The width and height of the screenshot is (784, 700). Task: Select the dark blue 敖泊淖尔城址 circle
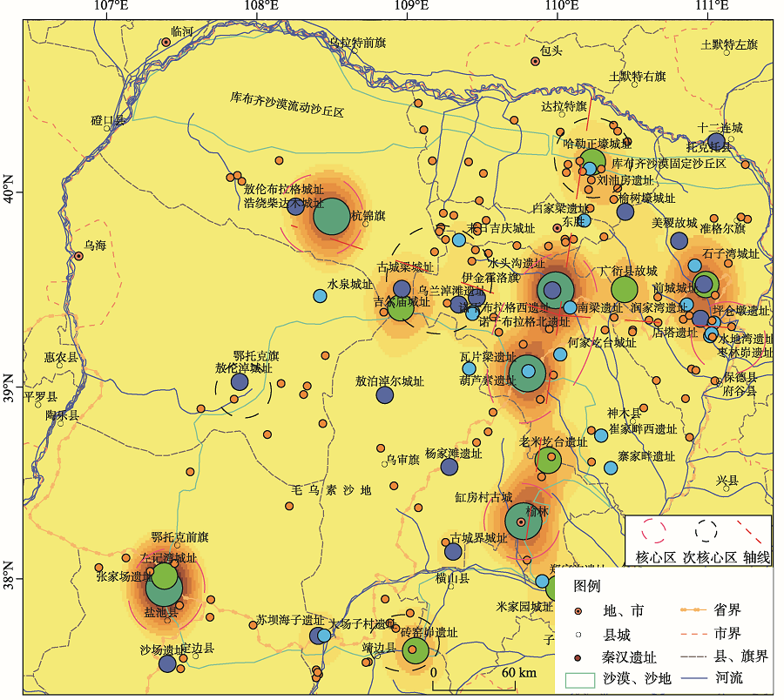(x=385, y=395)
